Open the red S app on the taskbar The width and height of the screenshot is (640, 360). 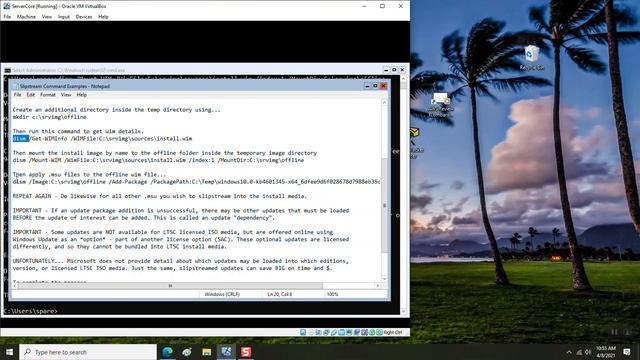(x=246, y=352)
